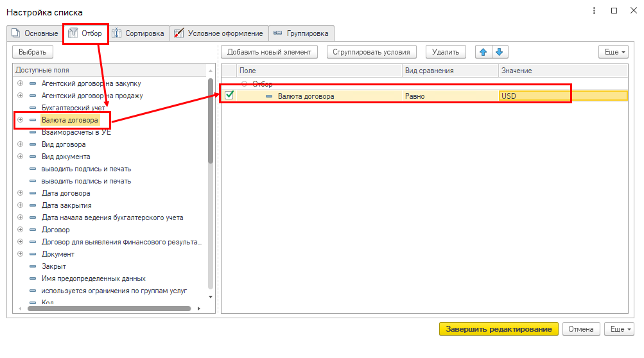Image resolution: width=644 pixels, height=358 pixels.
Task: Expand the Валюта договора tree node
Action: click(20, 120)
